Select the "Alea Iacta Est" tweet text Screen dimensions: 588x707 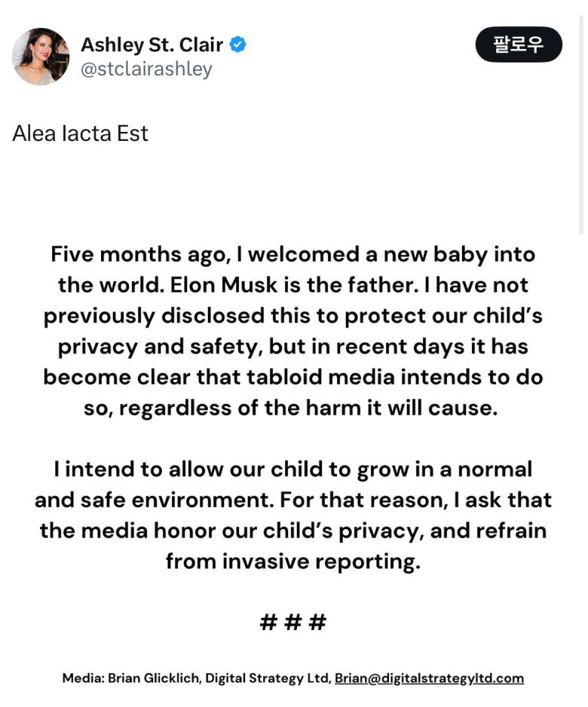point(80,133)
